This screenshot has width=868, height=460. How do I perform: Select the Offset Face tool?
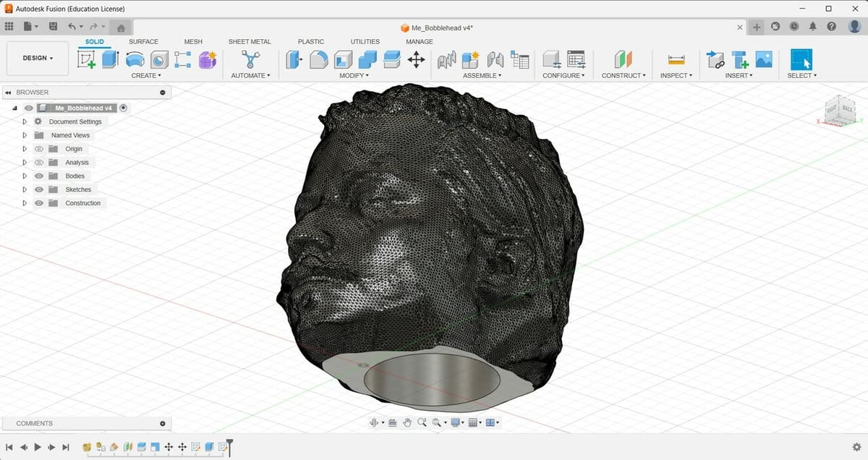391,59
